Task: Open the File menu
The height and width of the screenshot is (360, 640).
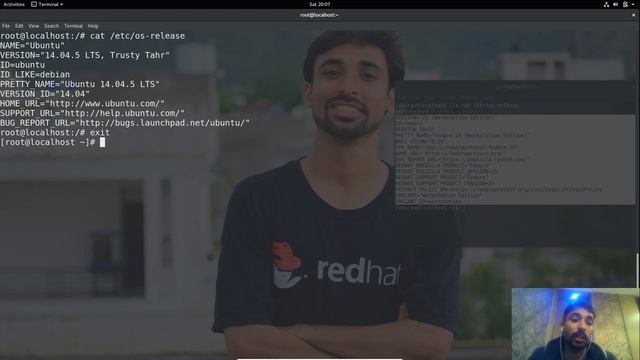Action: click(6, 26)
